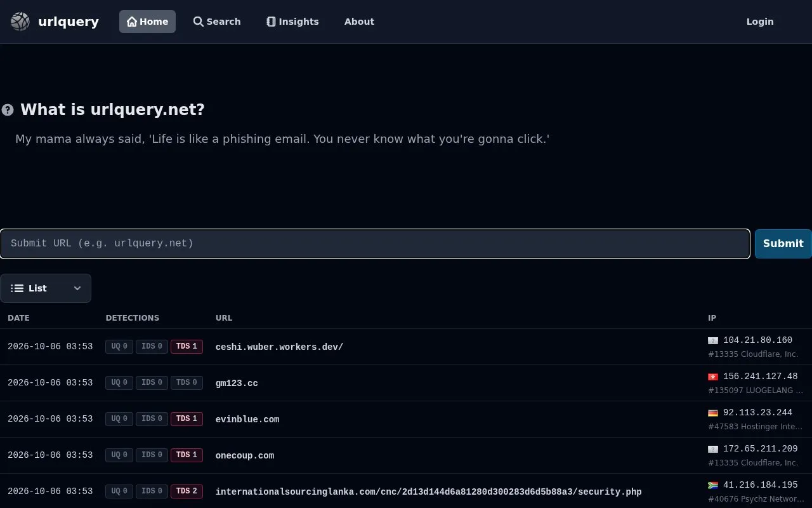This screenshot has width=812, height=508.
Task: Open the Home nav tab
Action: pyautogui.click(x=147, y=22)
